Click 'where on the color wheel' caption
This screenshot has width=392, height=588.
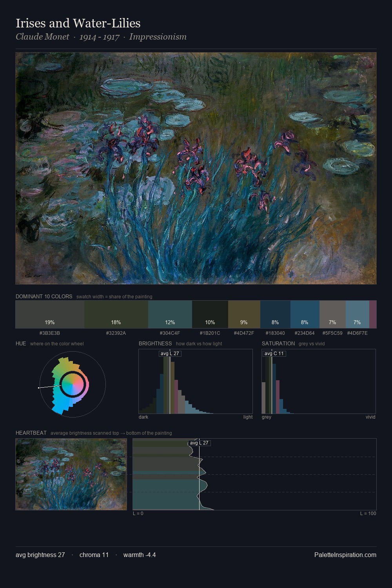coord(57,344)
